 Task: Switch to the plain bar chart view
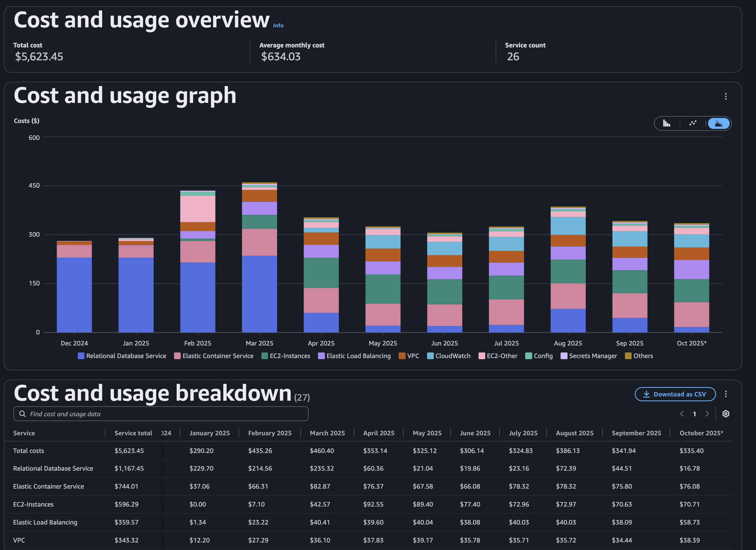point(666,123)
